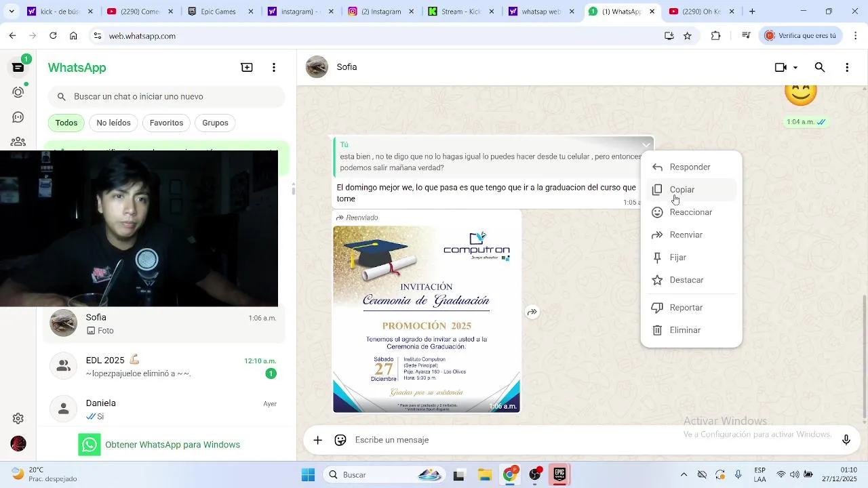Select the No leídos chat filter
This screenshot has width=868, height=488.
coord(113,123)
